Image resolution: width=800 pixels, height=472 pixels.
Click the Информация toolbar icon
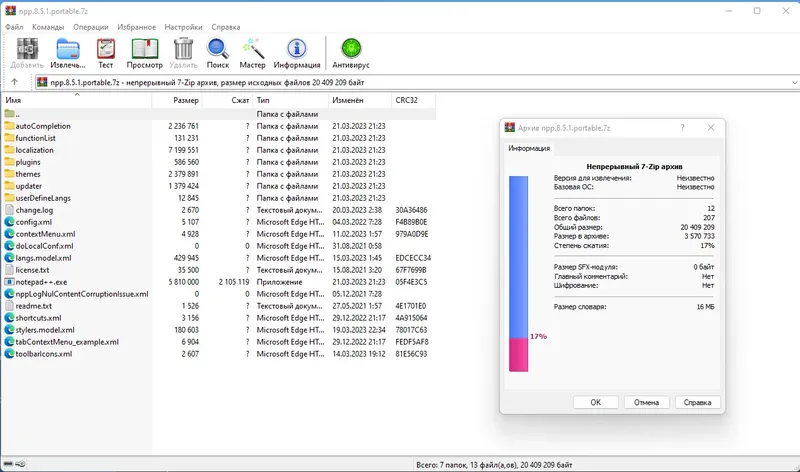point(296,49)
